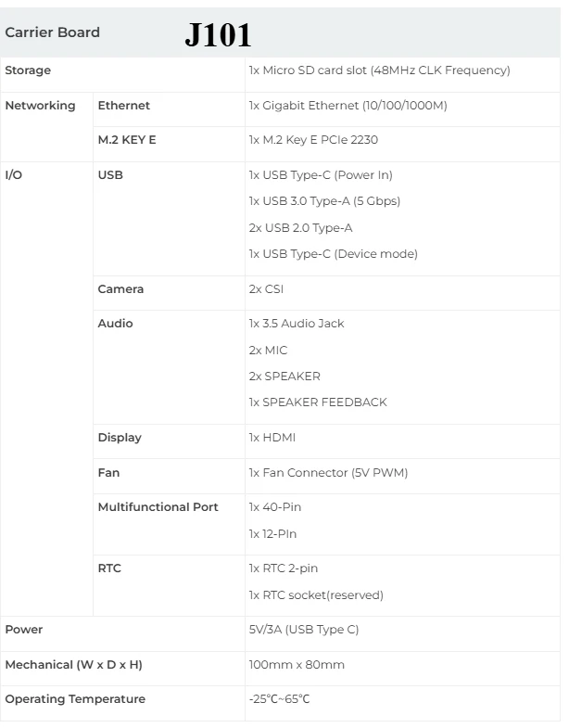Click the 5V/3A (USB Type C) power value
The image size is (569, 728).
tap(304, 630)
